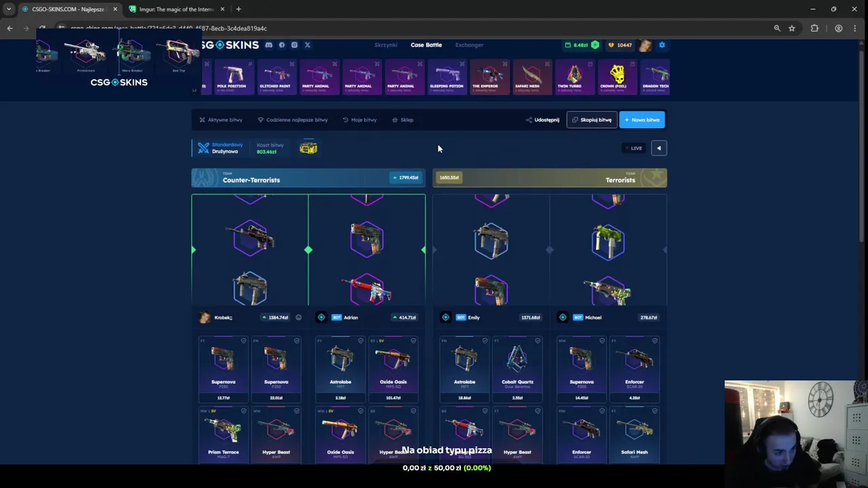Click shield icon on Adrian's 101.47zł Oxide Oasis
868x488 pixels.
click(x=414, y=341)
